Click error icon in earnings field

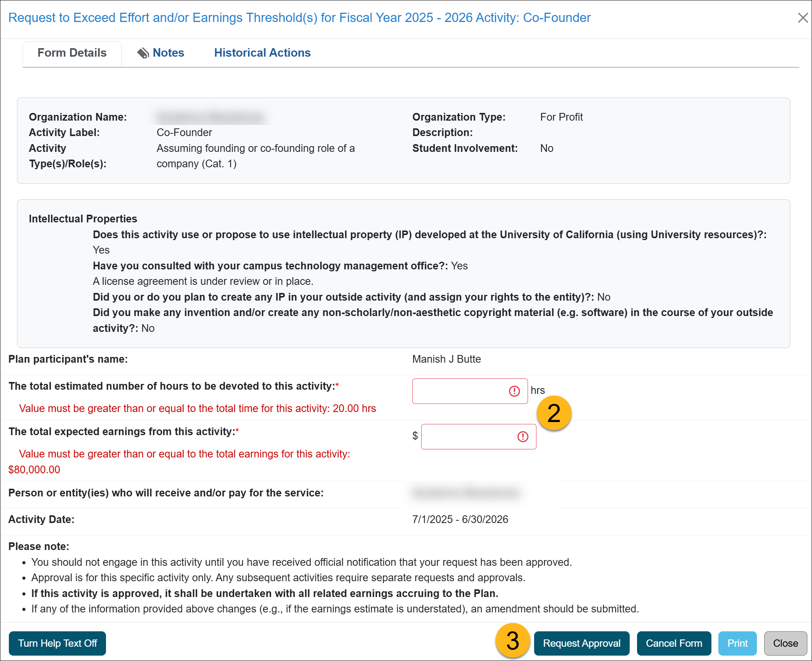pos(523,437)
